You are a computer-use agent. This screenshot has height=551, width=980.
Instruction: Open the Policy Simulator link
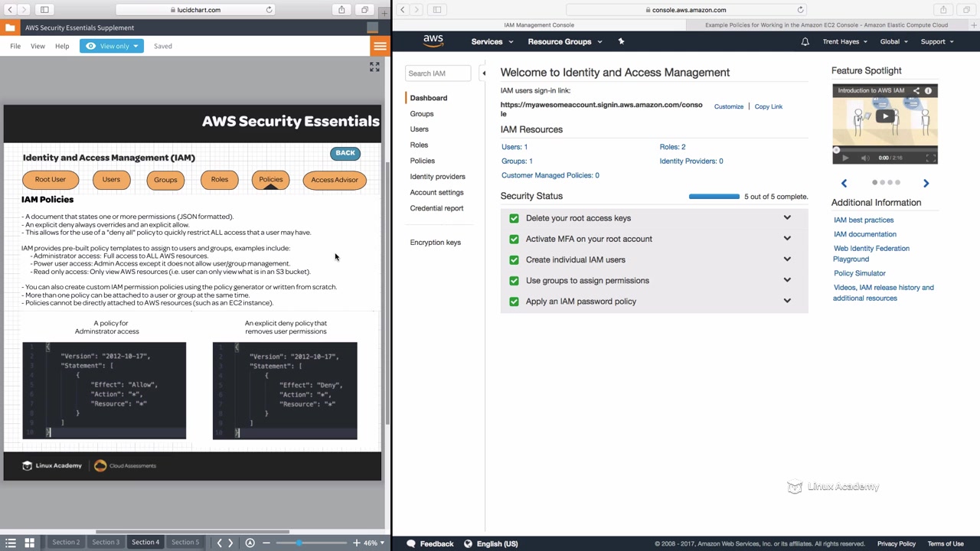click(859, 273)
